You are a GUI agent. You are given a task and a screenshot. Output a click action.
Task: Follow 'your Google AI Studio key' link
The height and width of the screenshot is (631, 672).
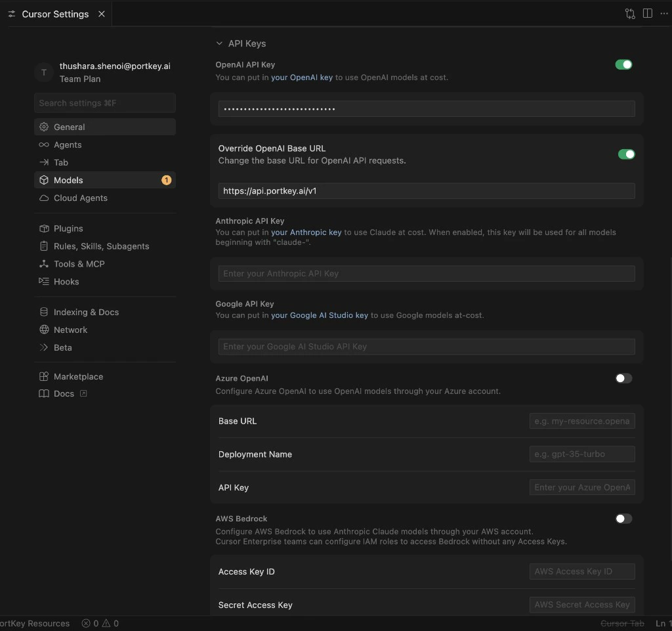click(320, 315)
